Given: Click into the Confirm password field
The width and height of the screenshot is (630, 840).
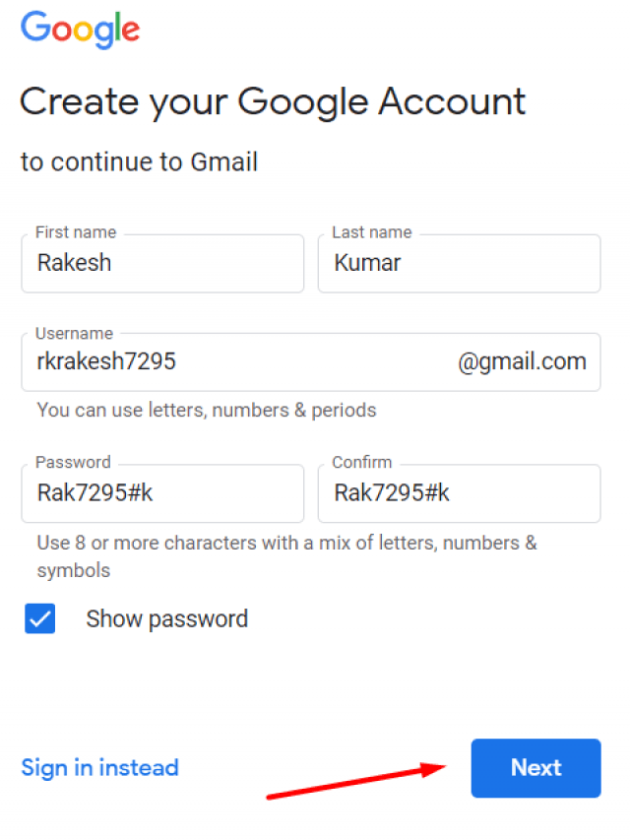Looking at the screenshot, I should tap(459, 493).
